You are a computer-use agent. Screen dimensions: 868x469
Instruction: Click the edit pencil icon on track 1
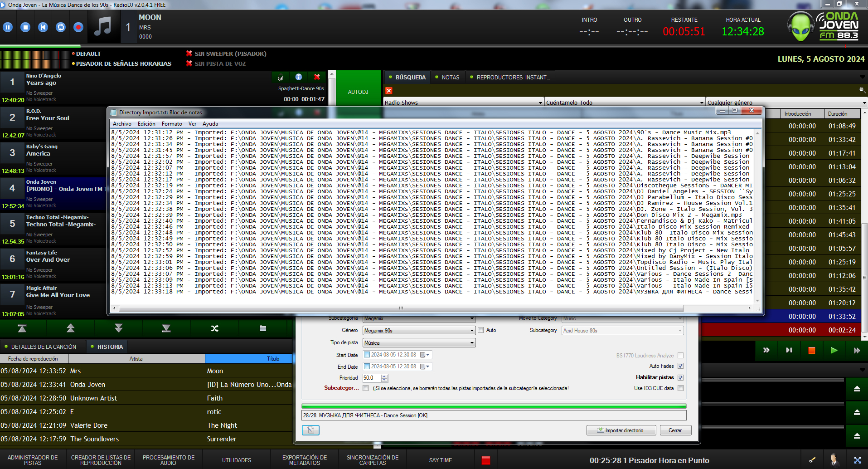pyautogui.click(x=281, y=77)
